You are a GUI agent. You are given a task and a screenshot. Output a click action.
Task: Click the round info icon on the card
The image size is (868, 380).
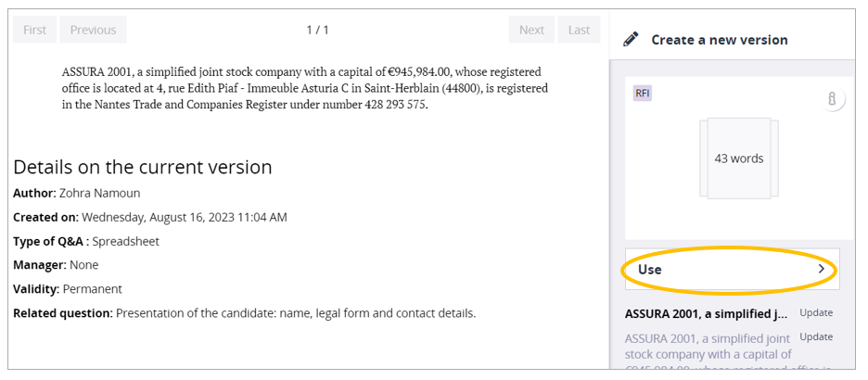832,99
